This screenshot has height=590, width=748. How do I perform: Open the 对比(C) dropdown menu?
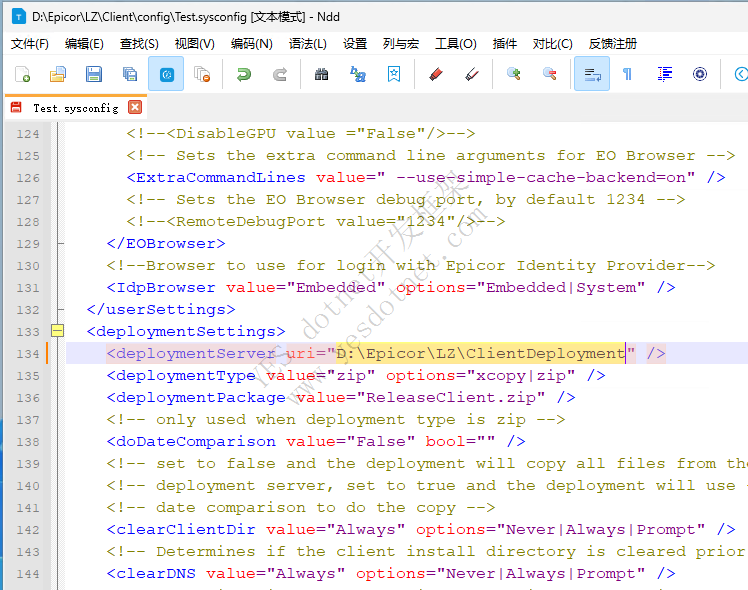tap(552, 44)
